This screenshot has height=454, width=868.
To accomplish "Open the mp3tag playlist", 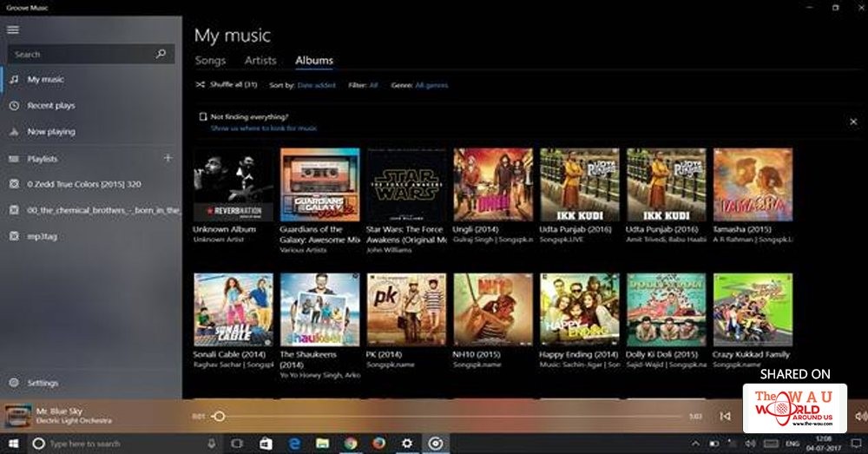I will pyautogui.click(x=41, y=235).
